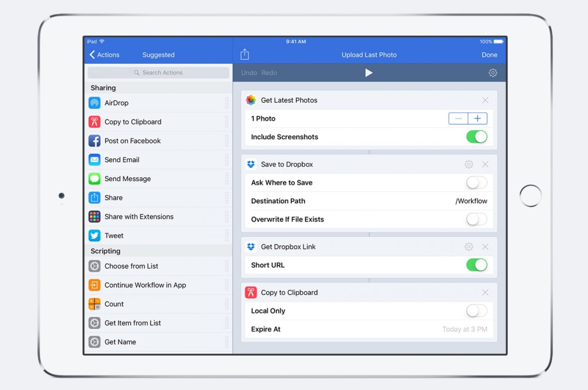588x390 pixels.
Task: Select the Get Item from List label
Action: pos(133,323)
